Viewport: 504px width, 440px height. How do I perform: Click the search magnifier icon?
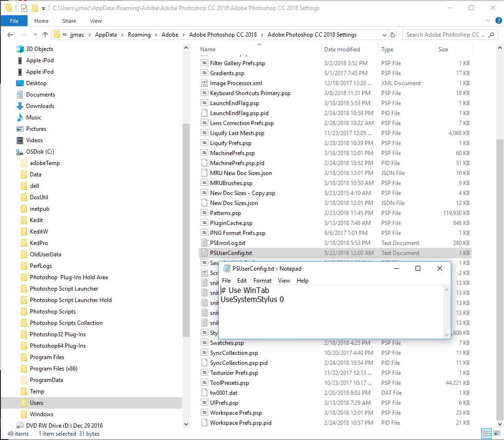(x=491, y=35)
